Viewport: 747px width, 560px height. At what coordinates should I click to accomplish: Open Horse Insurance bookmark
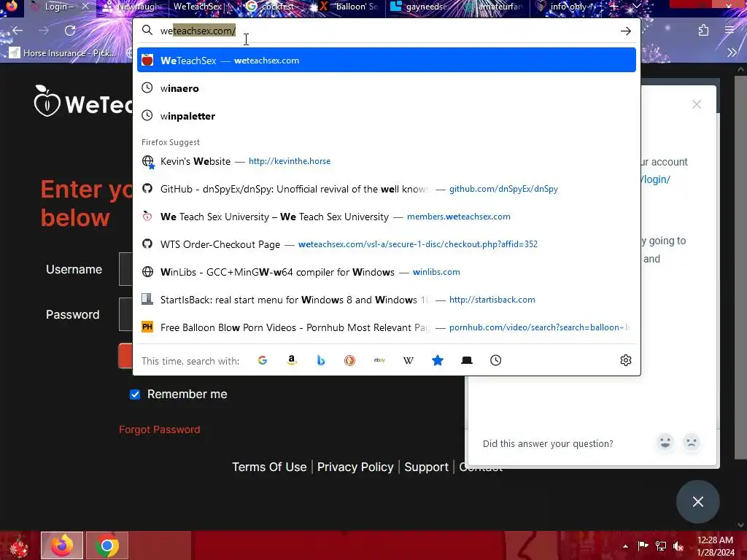point(63,52)
